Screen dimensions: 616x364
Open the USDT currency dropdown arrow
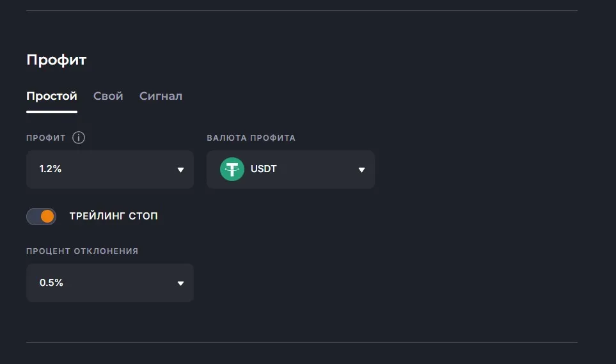361,170
